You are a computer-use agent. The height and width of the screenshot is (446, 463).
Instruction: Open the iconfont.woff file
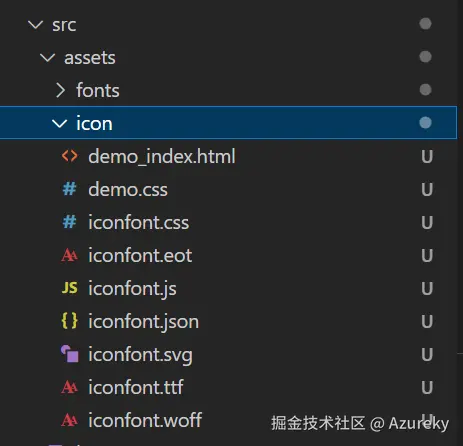tap(145, 420)
